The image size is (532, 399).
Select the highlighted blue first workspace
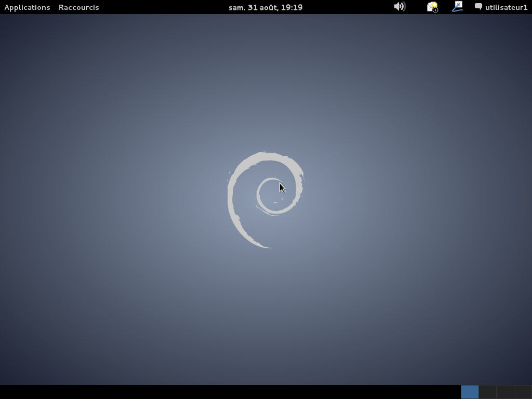(470, 392)
